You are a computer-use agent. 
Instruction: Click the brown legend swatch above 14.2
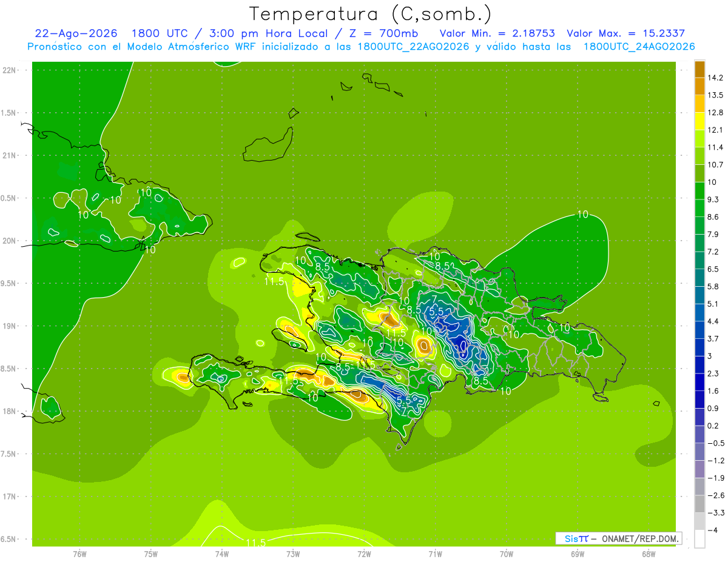pos(699,69)
